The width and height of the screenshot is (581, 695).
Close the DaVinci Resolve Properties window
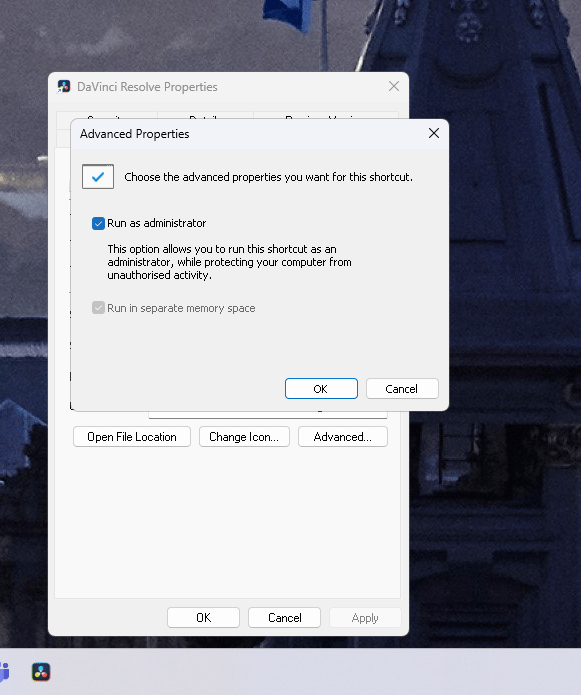394,86
